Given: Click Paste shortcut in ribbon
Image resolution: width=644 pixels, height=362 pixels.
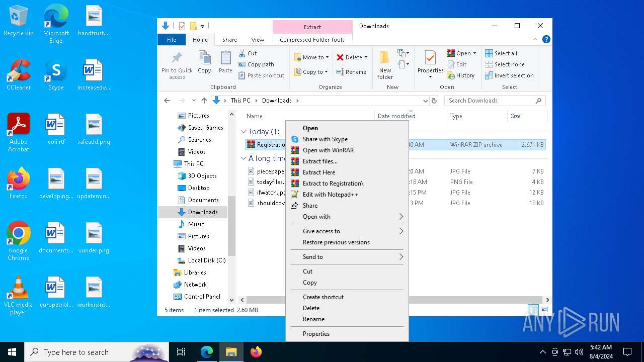Looking at the screenshot, I should click(x=261, y=75).
